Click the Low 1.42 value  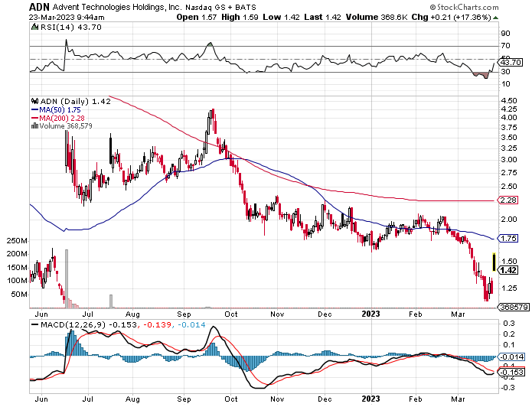coord(281,18)
